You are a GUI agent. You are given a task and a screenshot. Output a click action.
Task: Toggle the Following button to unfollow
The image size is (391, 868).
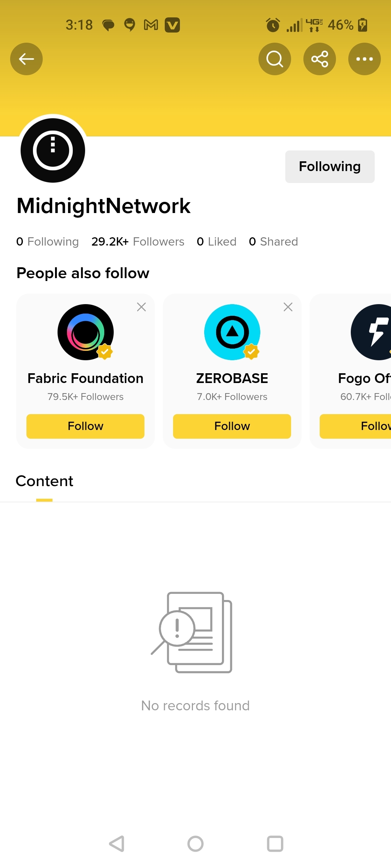tap(330, 167)
